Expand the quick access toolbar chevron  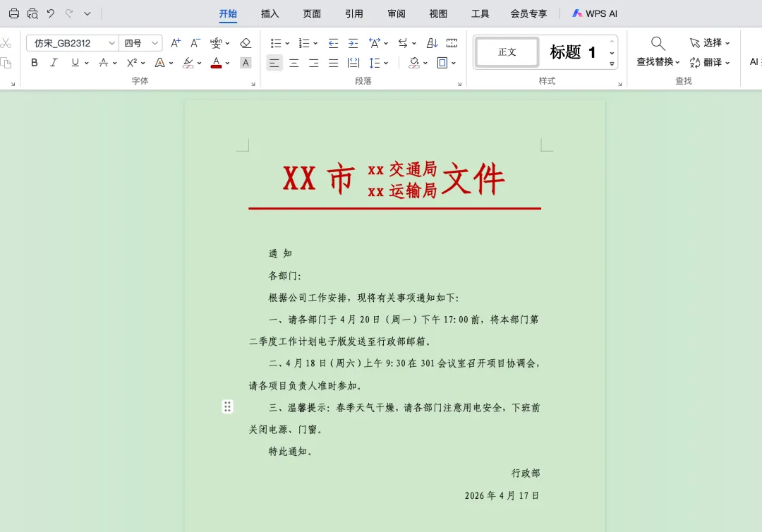point(87,13)
